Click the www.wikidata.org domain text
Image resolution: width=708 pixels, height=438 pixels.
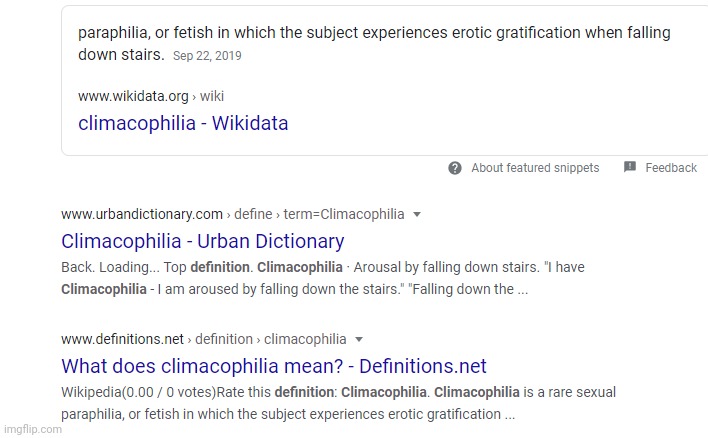click(x=133, y=97)
